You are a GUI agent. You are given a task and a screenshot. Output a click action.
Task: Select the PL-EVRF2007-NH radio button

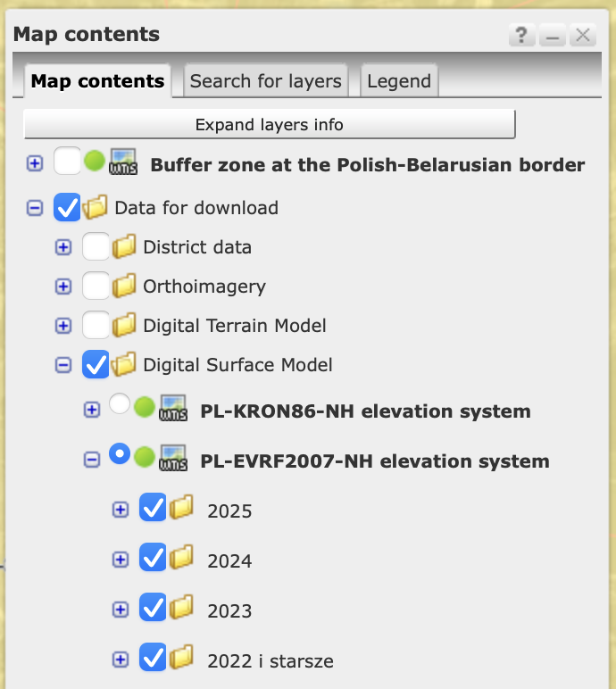tap(120, 453)
